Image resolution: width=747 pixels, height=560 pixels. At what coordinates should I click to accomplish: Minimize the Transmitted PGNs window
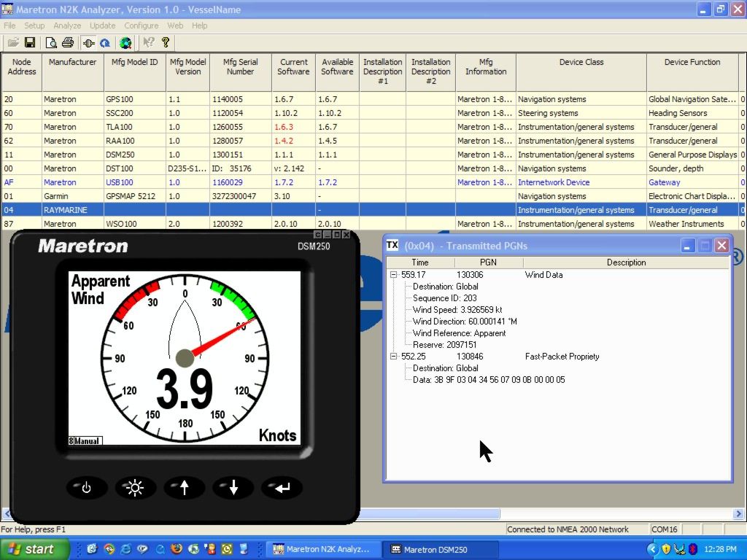[x=687, y=246]
